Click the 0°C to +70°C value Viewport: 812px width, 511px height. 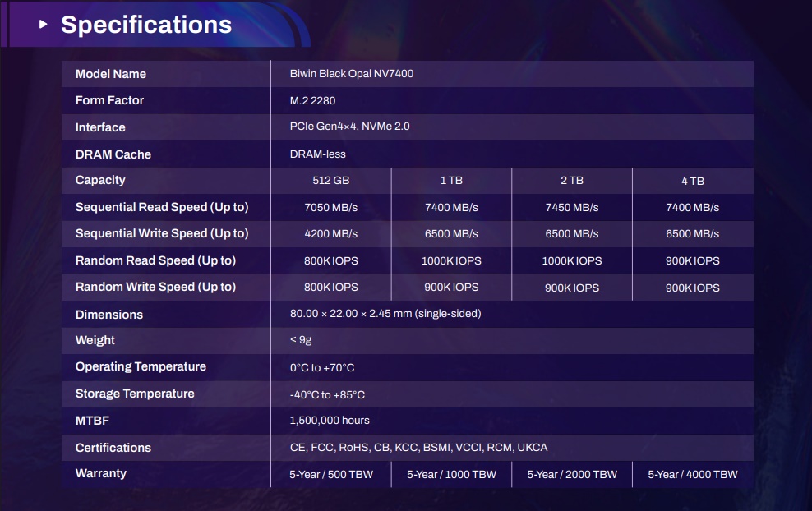click(322, 367)
